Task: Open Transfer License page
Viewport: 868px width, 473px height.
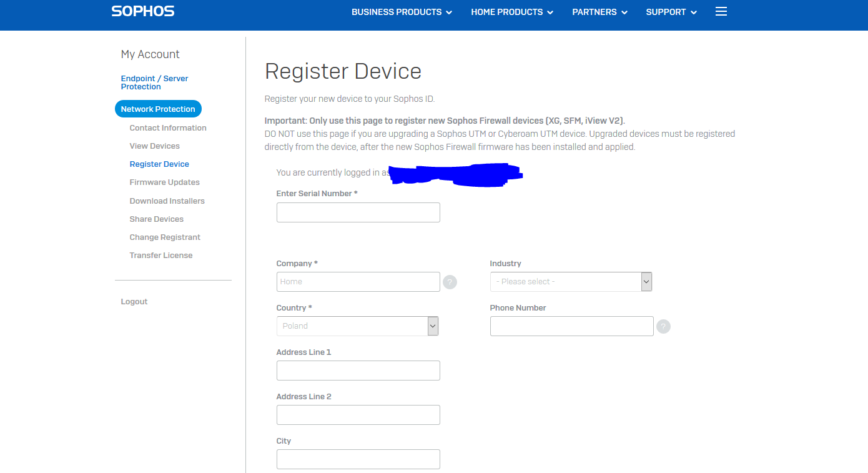Action: [x=161, y=255]
